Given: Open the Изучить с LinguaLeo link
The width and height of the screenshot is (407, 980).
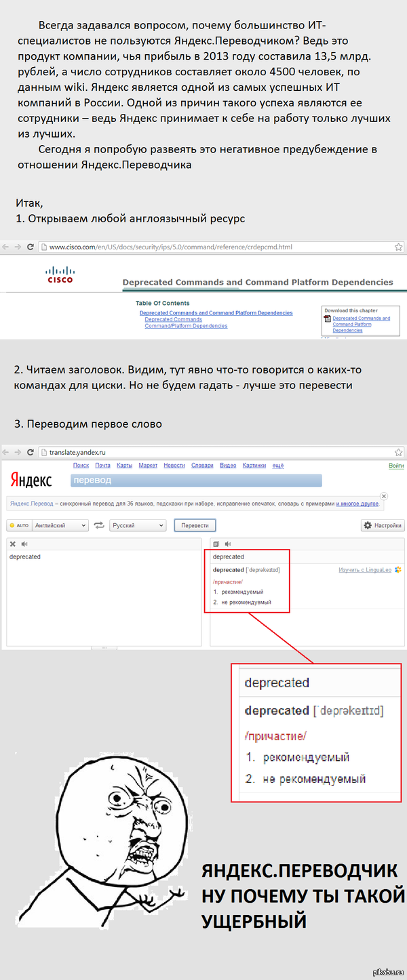Looking at the screenshot, I should point(366,570).
